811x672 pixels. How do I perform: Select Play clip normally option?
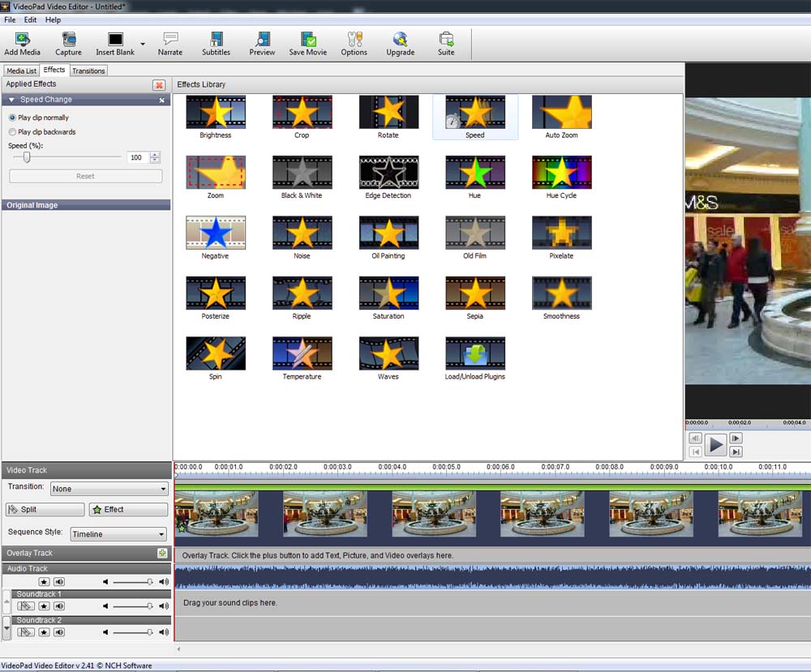[12, 118]
